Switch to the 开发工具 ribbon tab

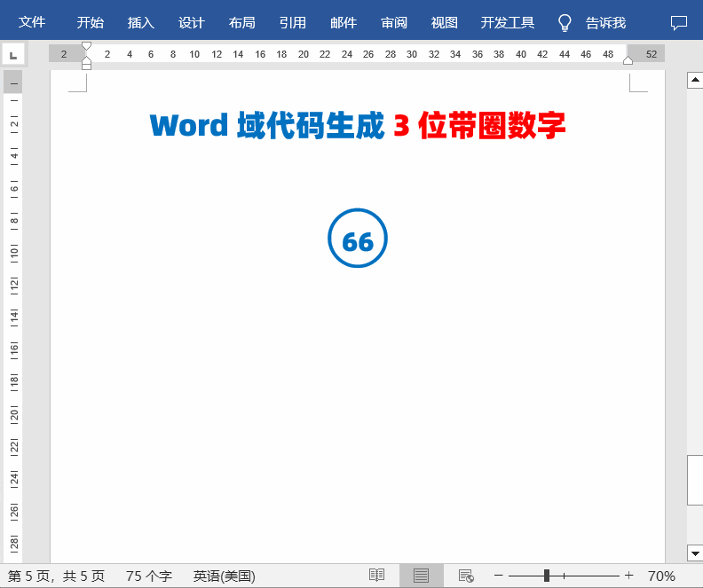pyautogui.click(x=508, y=22)
